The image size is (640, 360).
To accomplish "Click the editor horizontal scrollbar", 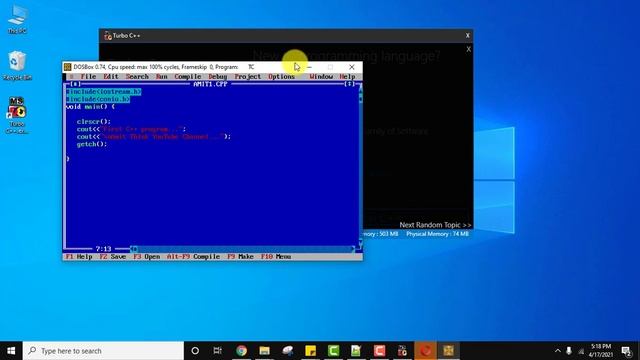I will (243, 249).
